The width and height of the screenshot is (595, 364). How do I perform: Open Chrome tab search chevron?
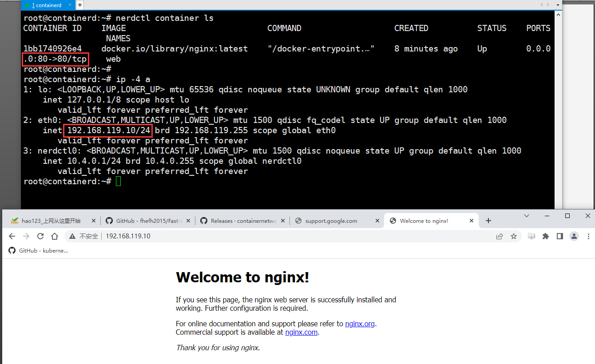tap(527, 216)
